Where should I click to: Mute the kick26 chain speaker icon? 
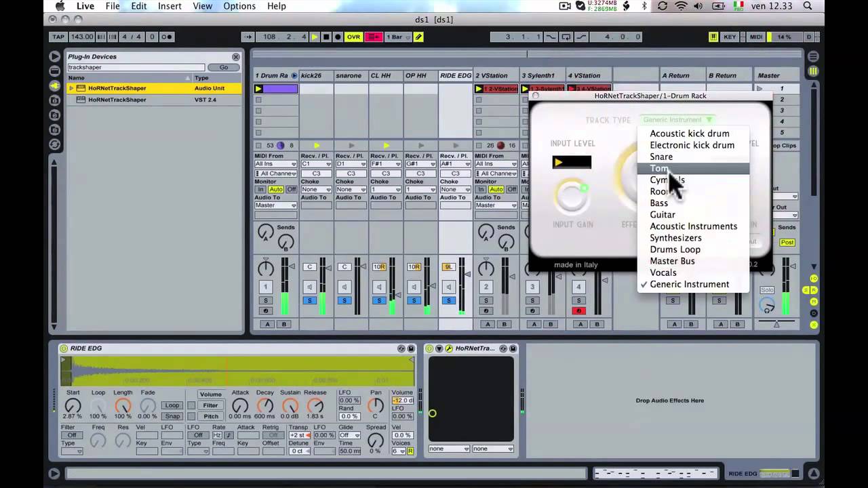pos(310,287)
